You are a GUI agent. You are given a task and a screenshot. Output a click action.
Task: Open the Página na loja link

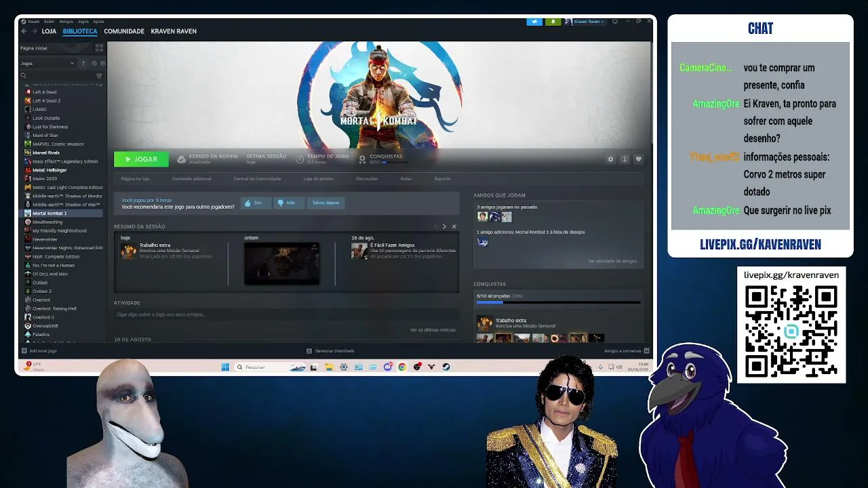tap(135, 179)
